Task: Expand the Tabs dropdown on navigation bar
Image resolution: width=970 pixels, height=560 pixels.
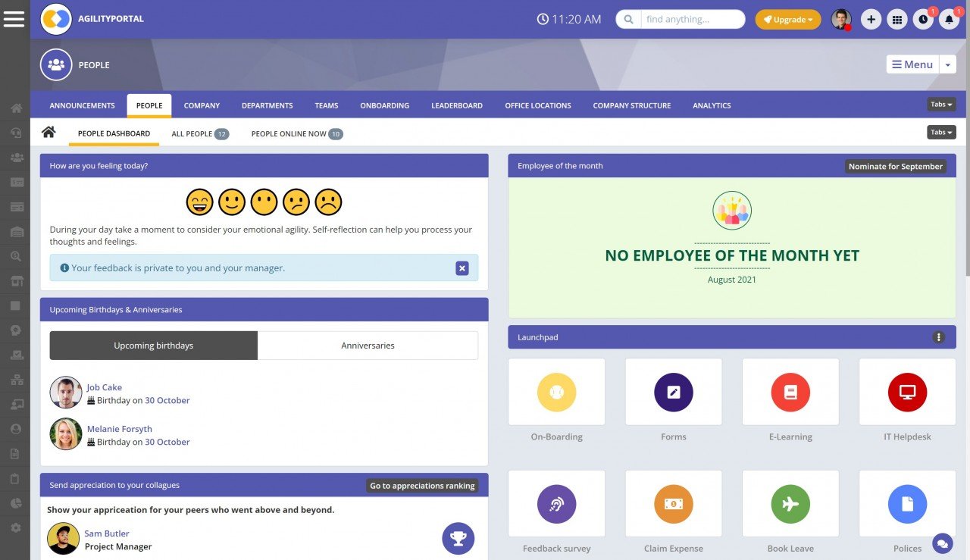Action: pos(940,104)
